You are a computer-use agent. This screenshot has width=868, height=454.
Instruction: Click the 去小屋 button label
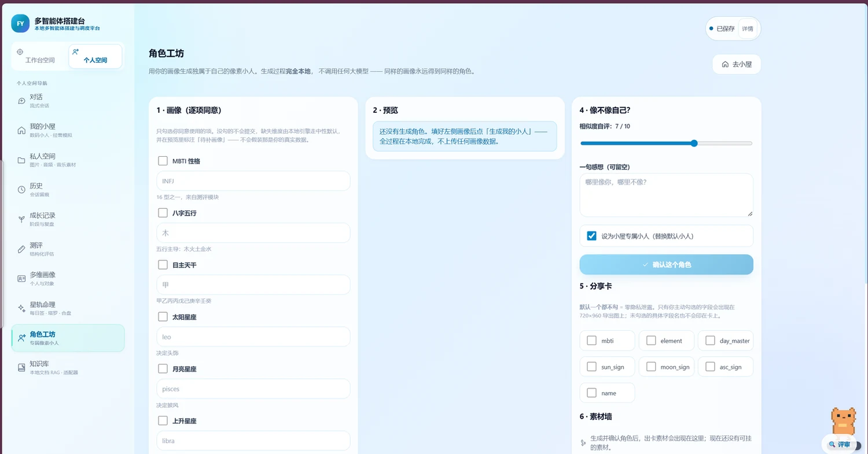742,64
